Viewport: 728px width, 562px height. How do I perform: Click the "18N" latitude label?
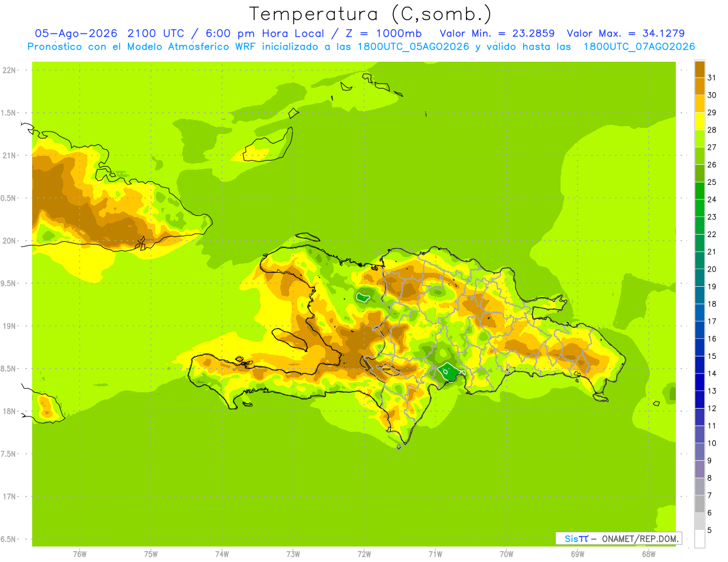(10, 411)
